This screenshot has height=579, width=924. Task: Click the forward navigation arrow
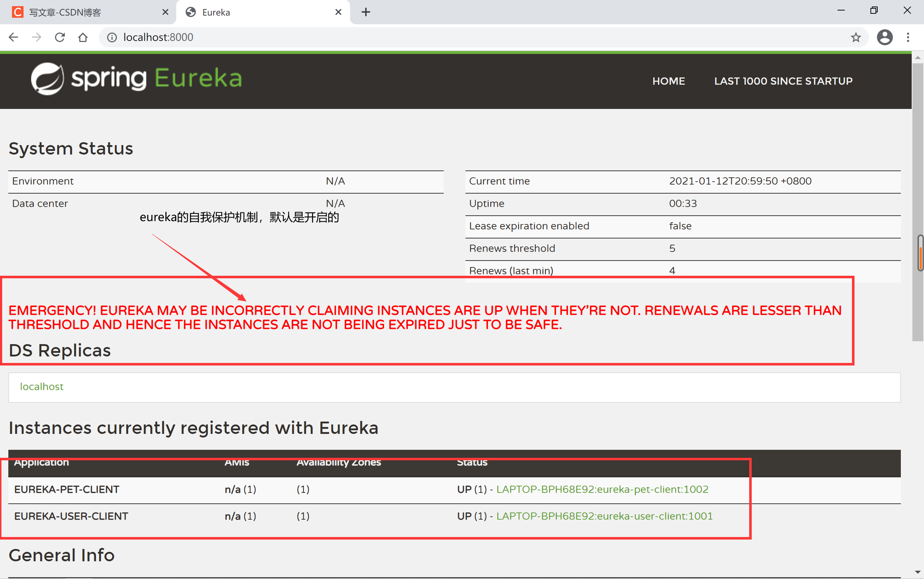click(x=37, y=37)
